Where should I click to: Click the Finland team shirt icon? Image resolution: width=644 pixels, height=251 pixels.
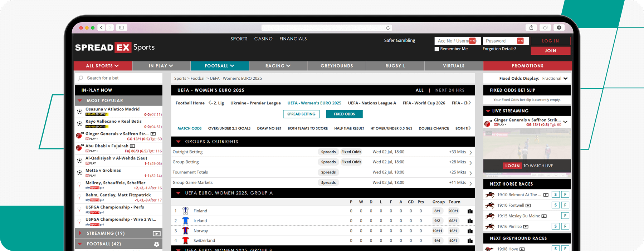pyautogui.click(x=185, y=211)
